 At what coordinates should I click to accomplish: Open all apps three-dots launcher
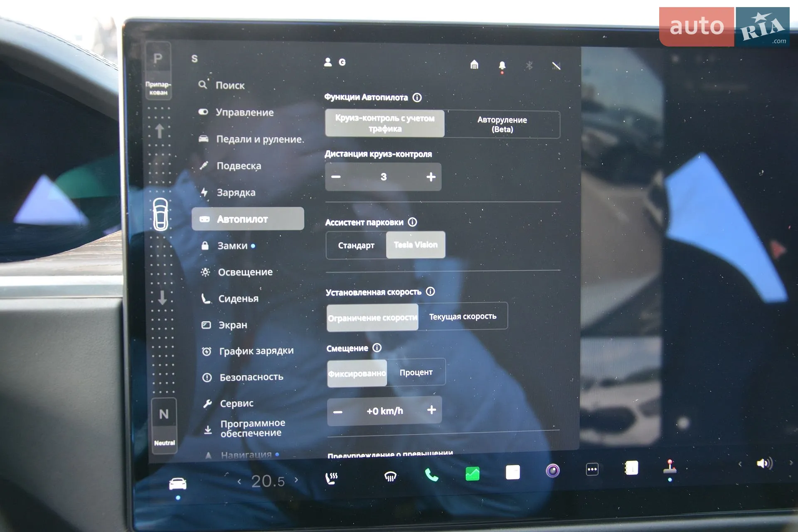[592, 469]
